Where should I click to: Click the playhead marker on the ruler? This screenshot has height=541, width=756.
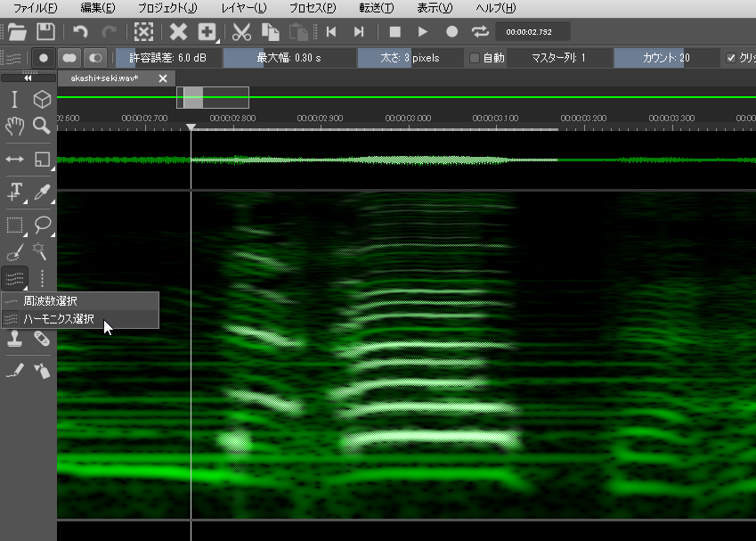[191, 127]
